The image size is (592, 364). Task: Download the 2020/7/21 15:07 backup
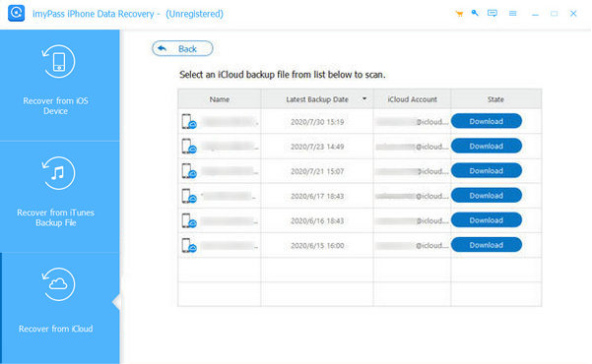coord(487,171)
